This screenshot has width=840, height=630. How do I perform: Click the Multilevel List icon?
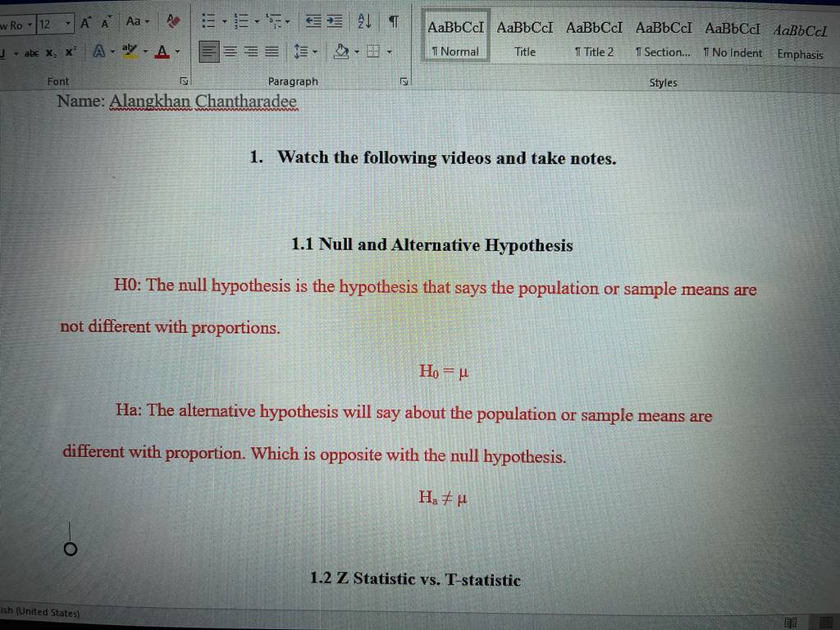(274, 21)
